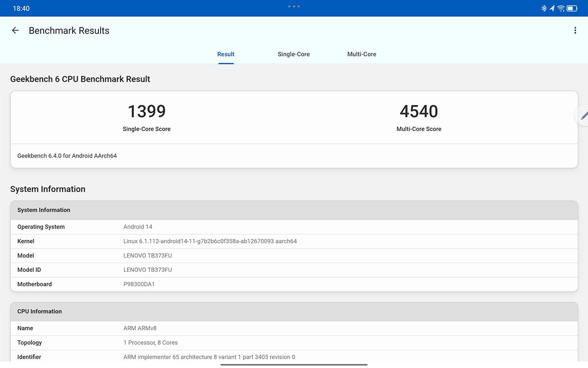
Task: Click the location arrow icon in status bar
Action: (x=552, y=8)
